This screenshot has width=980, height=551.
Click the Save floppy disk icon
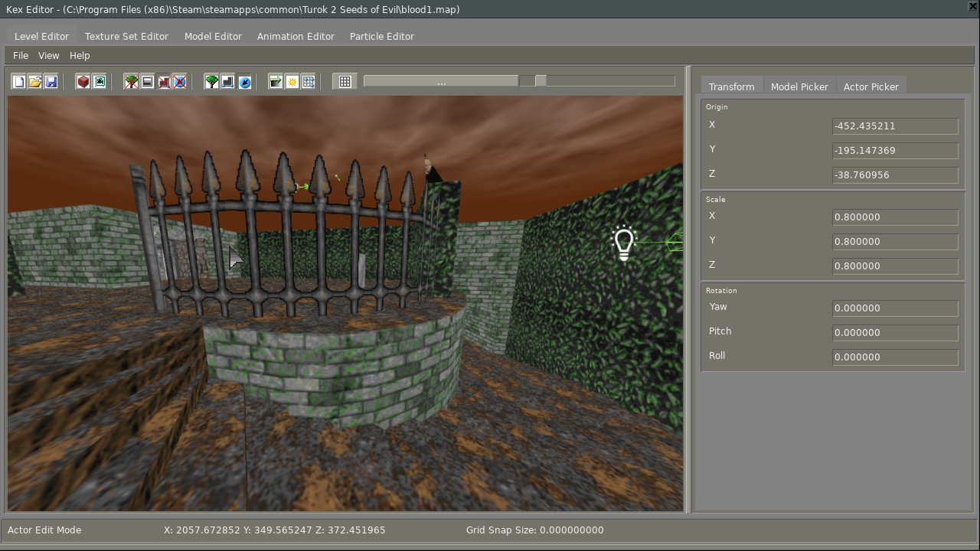tap(51, 82)
